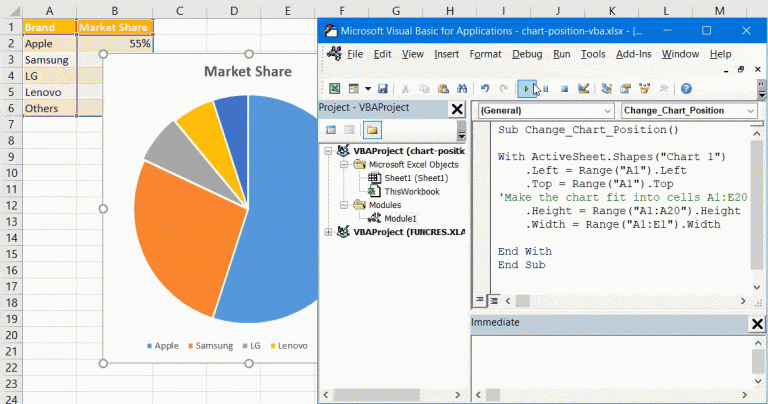Open the Debug menu
This screenshot has height=404, width=768.
[x=527, y=54]
